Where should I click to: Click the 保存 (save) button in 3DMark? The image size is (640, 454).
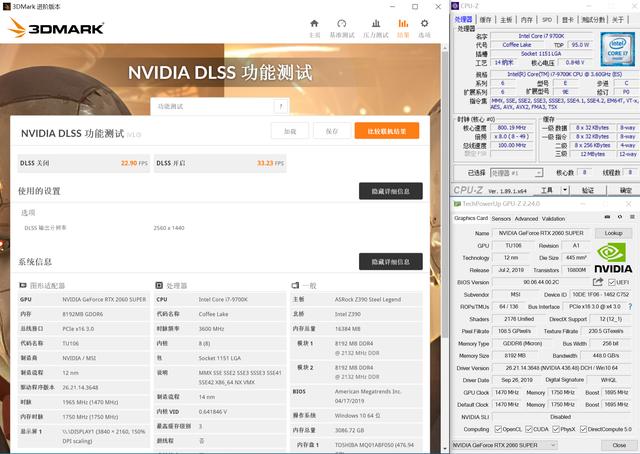(x=332, y=131)
